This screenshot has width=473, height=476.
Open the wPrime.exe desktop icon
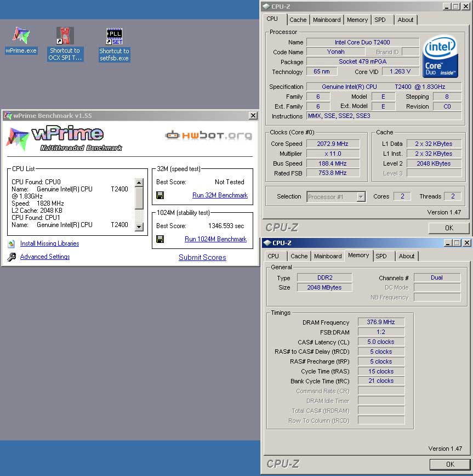[x=21, y=40]
